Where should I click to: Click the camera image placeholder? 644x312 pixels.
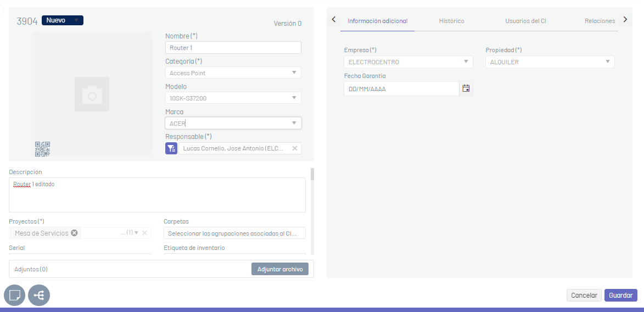pyautogui.click(x=92, y=94)
